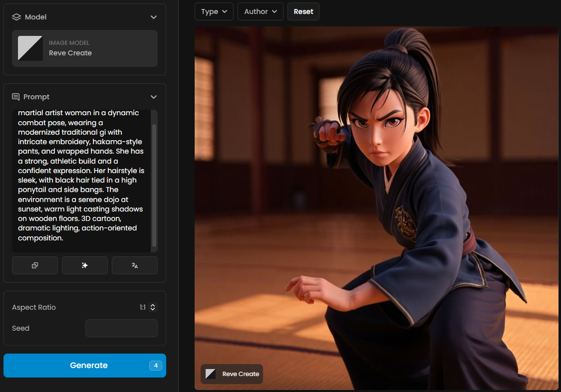Open the Aspect Ratio 1:1 selector

(x=148, y=307)
